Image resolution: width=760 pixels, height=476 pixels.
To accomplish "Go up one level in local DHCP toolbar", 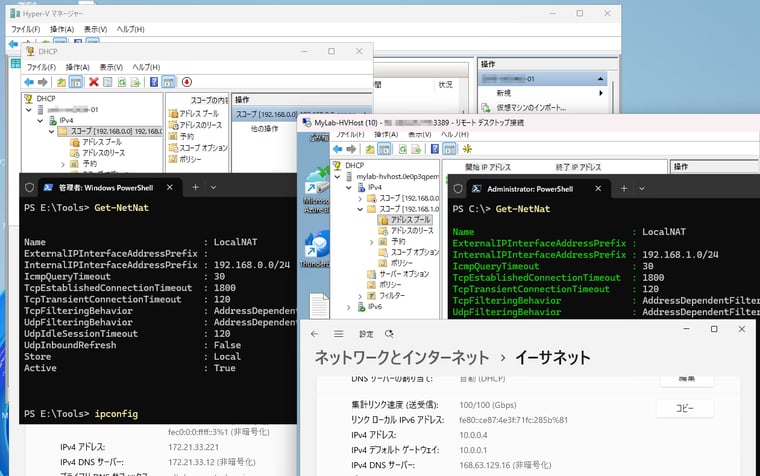I will [x=61, y=82].
